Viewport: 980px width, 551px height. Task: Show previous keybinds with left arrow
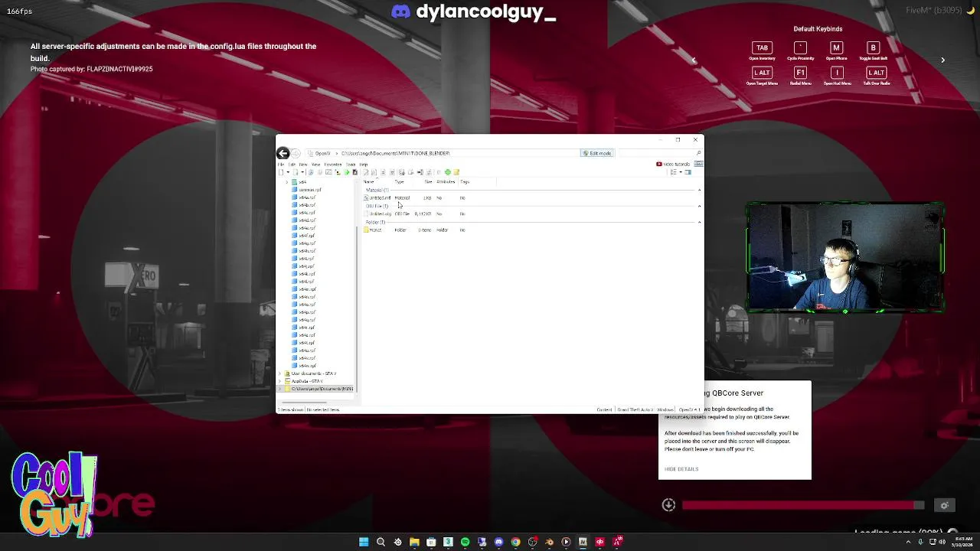tap(694, 60)
